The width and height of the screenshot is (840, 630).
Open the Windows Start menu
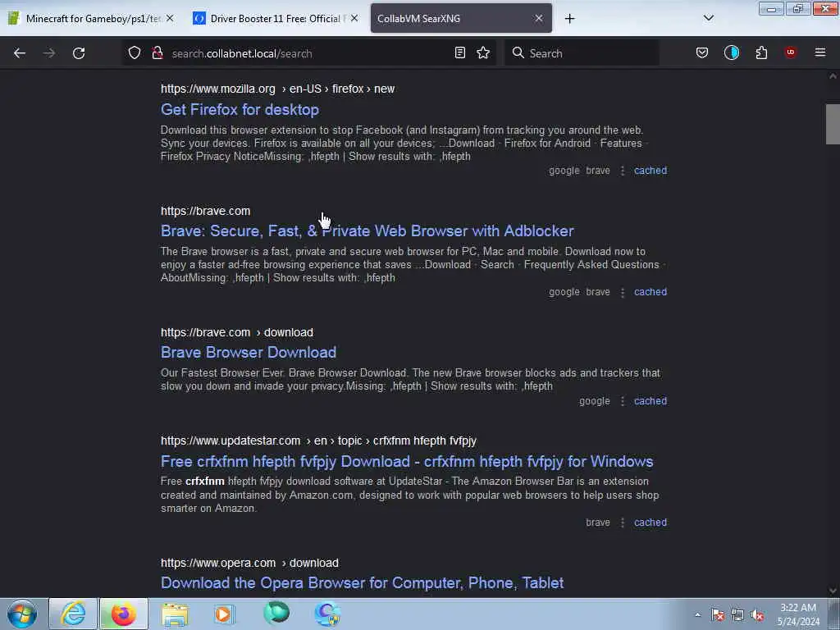tap(22, 614)
